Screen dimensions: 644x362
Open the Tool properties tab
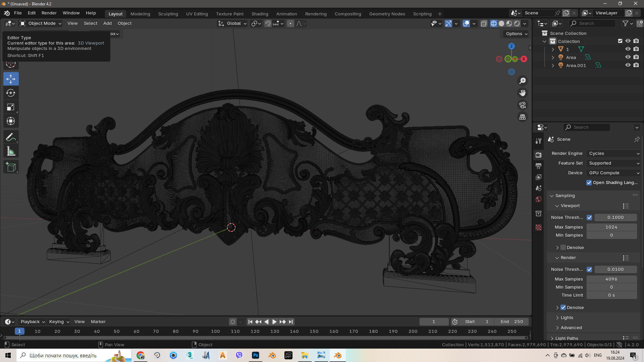coord(538,141)
